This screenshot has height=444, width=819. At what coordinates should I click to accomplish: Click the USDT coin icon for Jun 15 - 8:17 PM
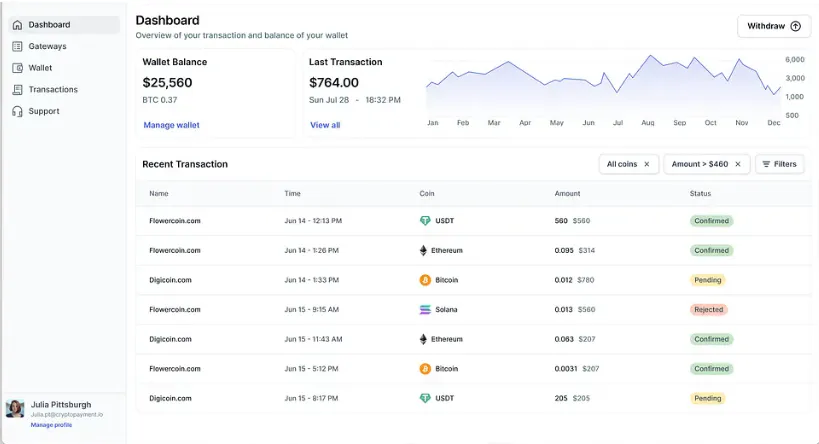(x=425, y=398)
